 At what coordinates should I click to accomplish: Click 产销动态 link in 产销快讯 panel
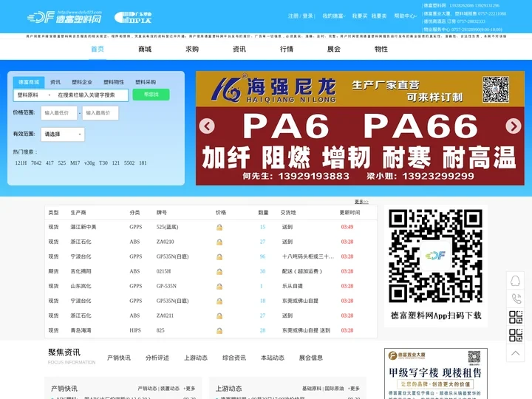click(147, 389)
